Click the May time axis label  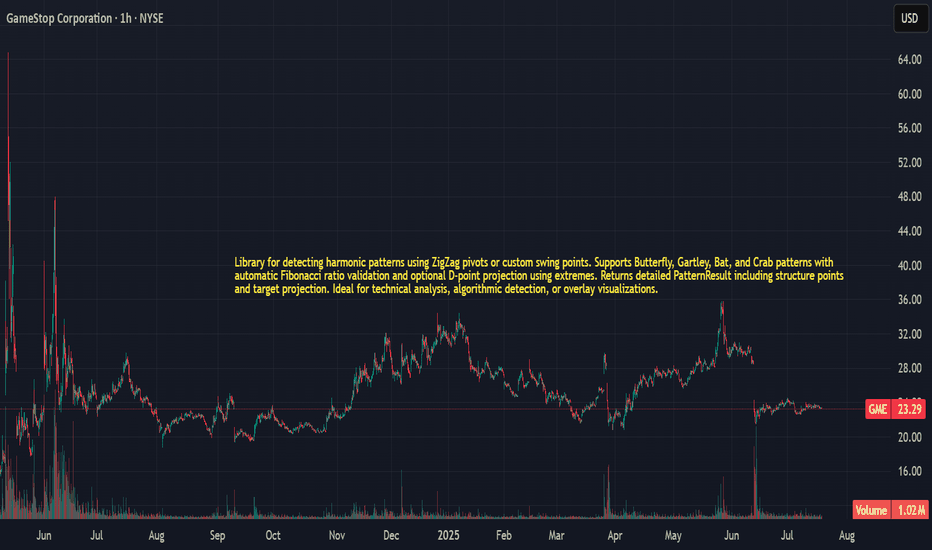click(673, 535)
